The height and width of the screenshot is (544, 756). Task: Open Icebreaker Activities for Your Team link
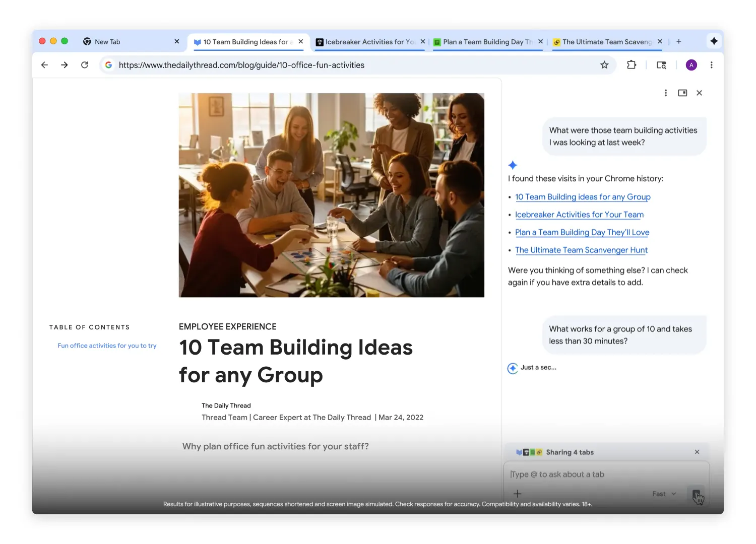coord(579,215)
